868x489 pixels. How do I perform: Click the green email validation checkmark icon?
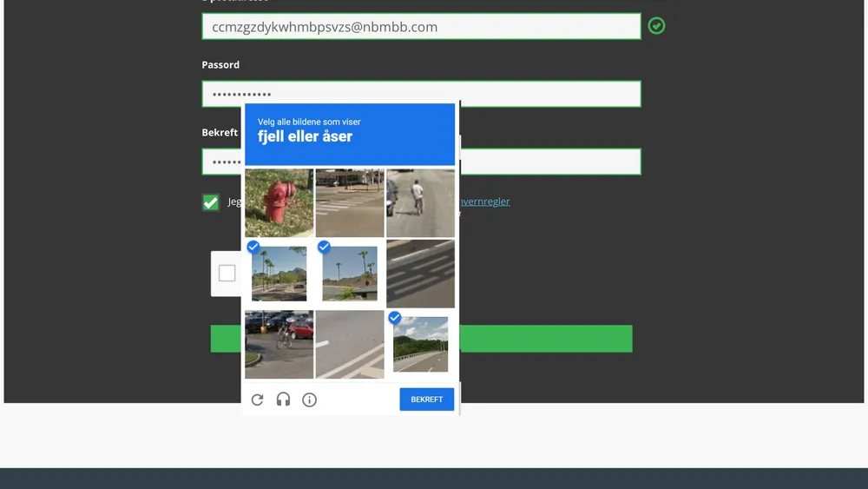(x=657, y=26)
